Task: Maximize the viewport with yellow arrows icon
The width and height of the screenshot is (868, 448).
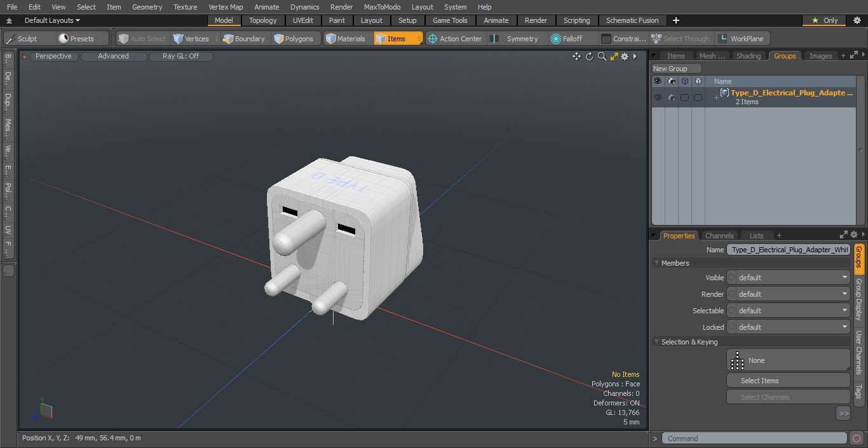Action: pos(614,57)
